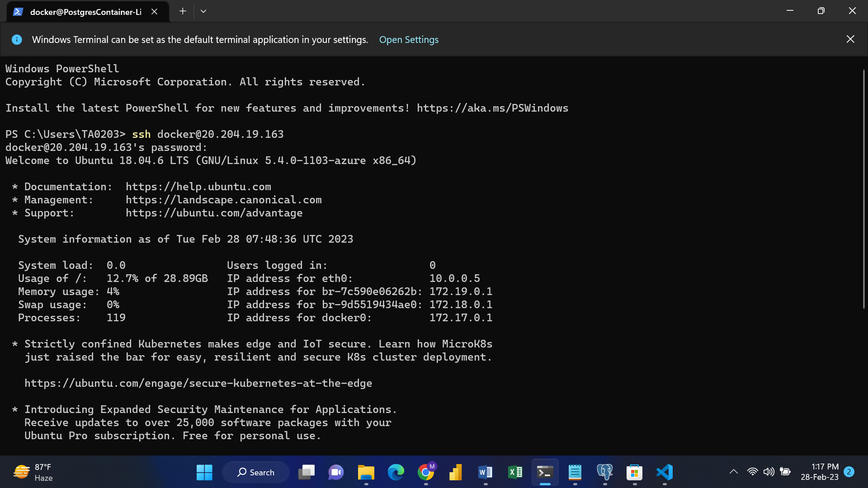
Task: Open Power BI from the taskbar
Action: pos(456,472)
